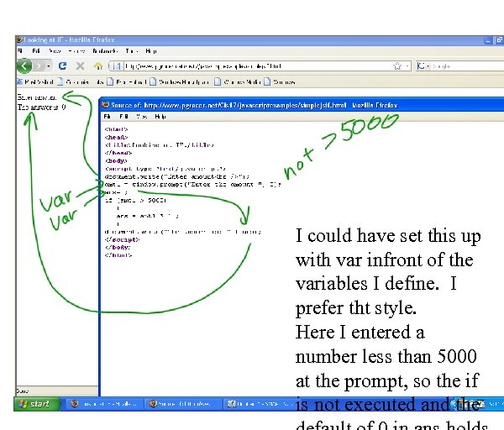Switch to third taskbar application button

coord(260,404)
